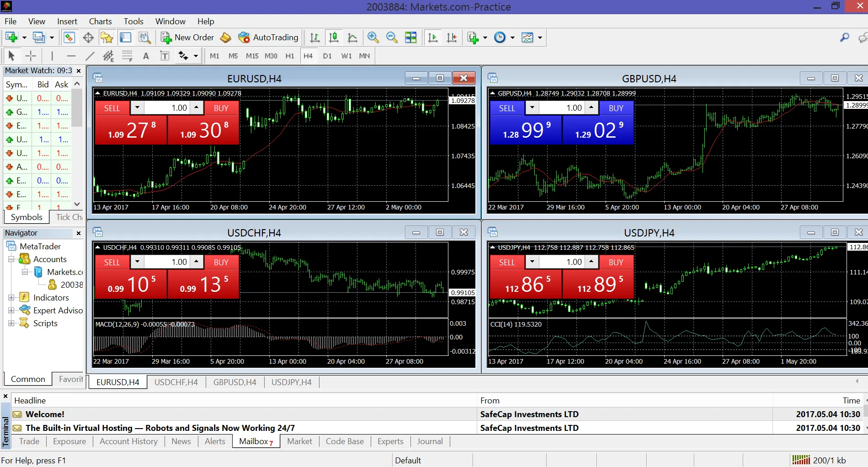Screen dimensions: 868x467
Task: Open volume dropdown on USDJPY chart
Action: click(x=532, y=262)
